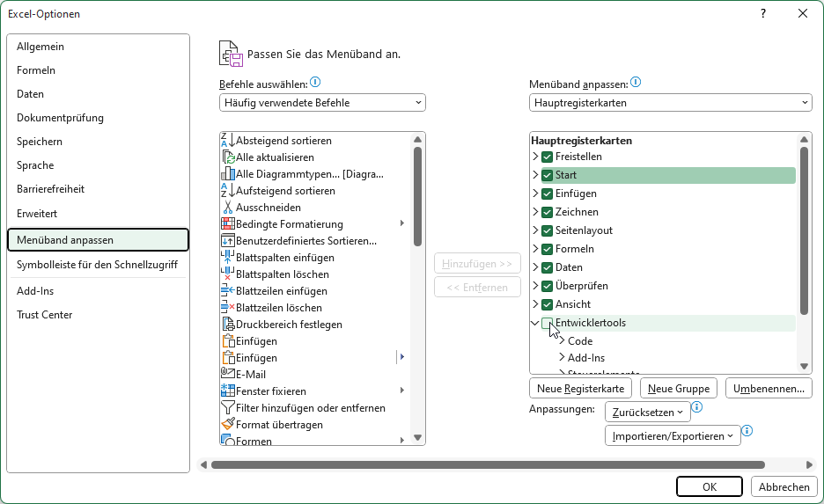
Task: Toggle the Überprüfen checkbox off
Action: (x=547, y=286)
